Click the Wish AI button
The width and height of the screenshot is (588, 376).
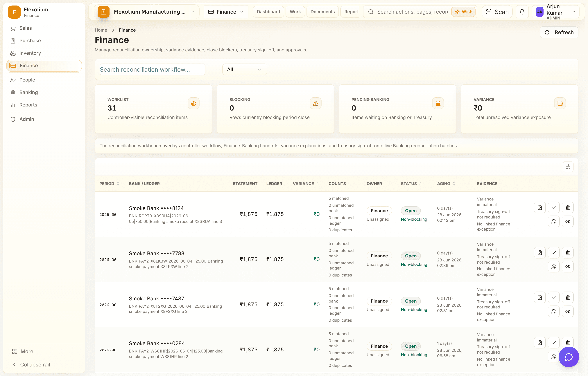(x=463, y=12)
